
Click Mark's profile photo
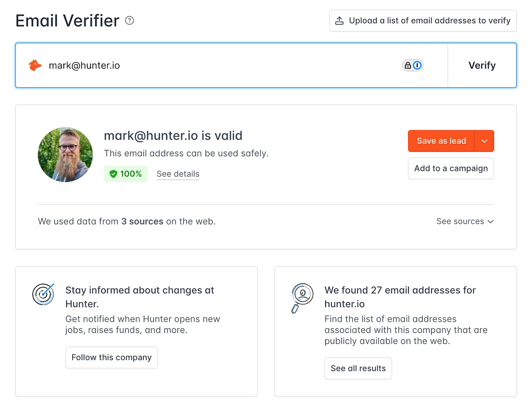pyautogui.click(x=65, y=154)
